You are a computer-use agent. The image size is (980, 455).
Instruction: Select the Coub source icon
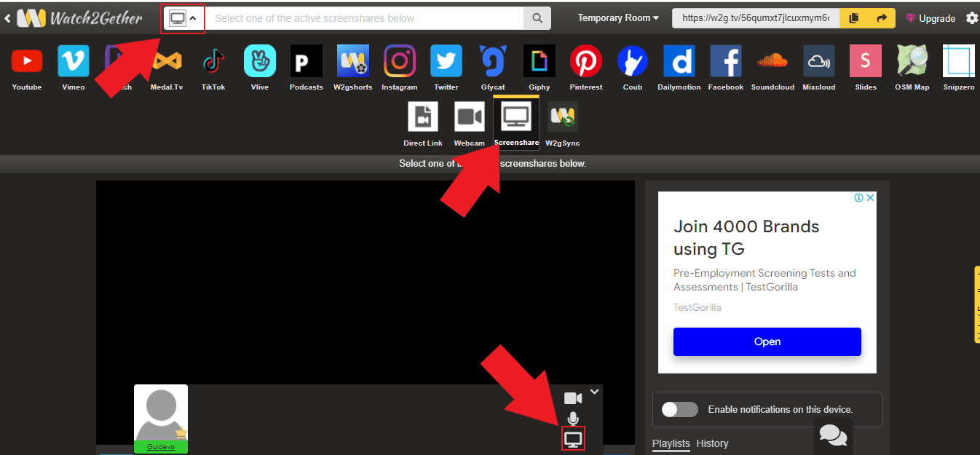(633, 61)
